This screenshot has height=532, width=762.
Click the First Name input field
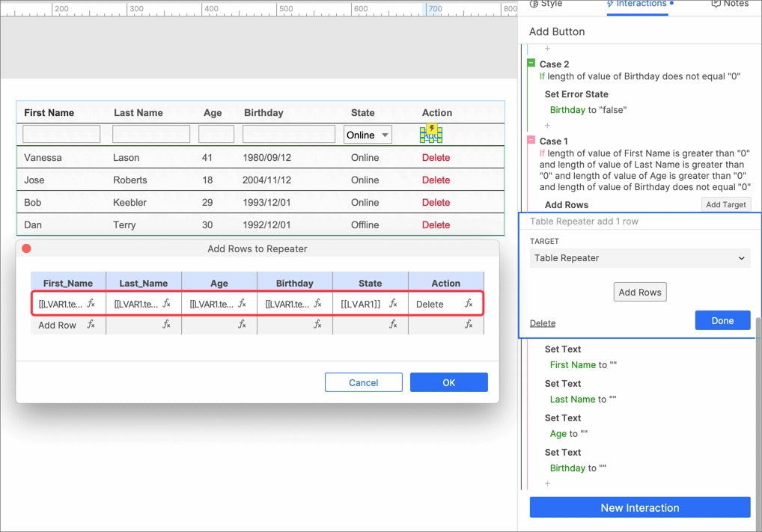point(61,134)
